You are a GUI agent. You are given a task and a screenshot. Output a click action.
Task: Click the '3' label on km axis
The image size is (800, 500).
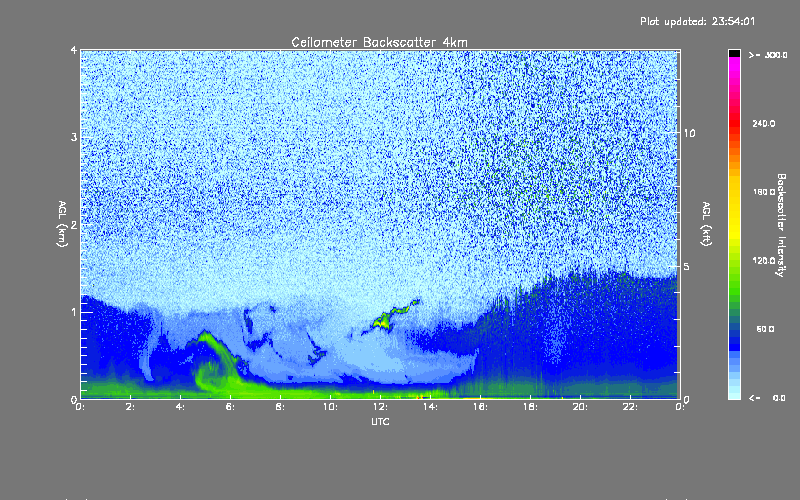point(74,137)
